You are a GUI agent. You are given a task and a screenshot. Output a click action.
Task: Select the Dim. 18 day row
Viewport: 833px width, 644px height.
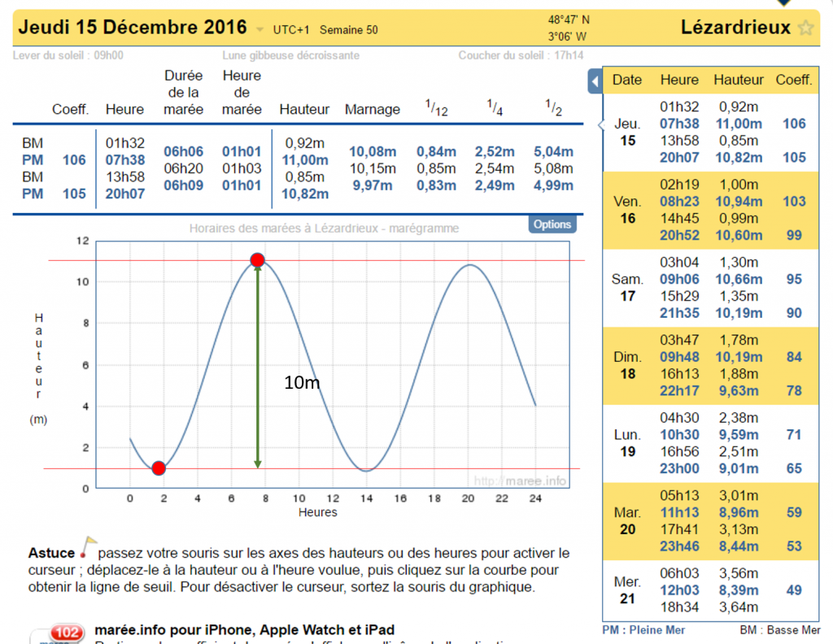pos(711,366)
